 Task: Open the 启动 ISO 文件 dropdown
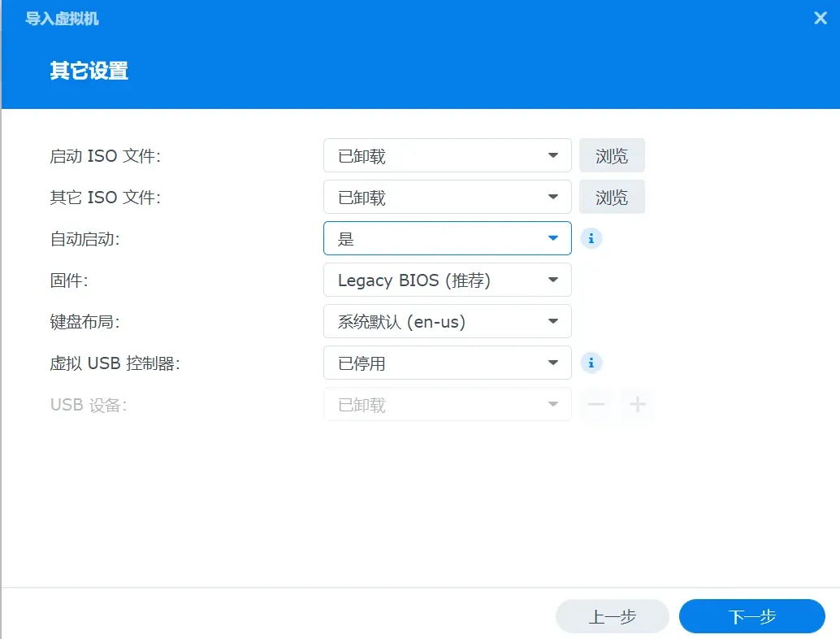coord(448,155)
